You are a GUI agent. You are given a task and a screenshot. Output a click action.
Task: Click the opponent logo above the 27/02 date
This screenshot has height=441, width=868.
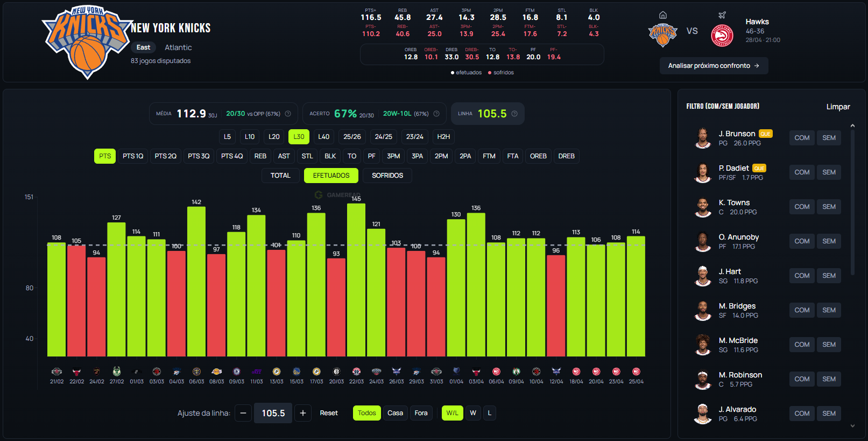(x=117, y=372)
